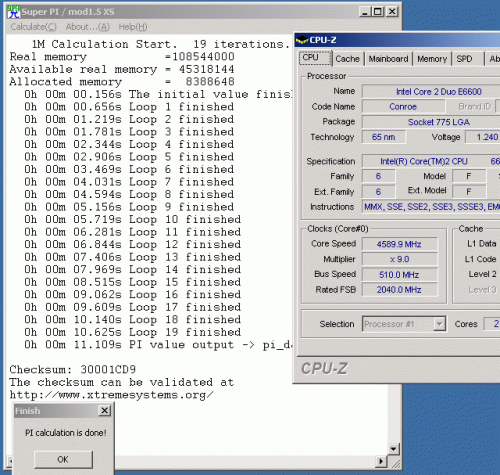This screenshot has height=475, width=500.
Task: Click the 1.240 voltage value
Action: (x=483, y=137)
